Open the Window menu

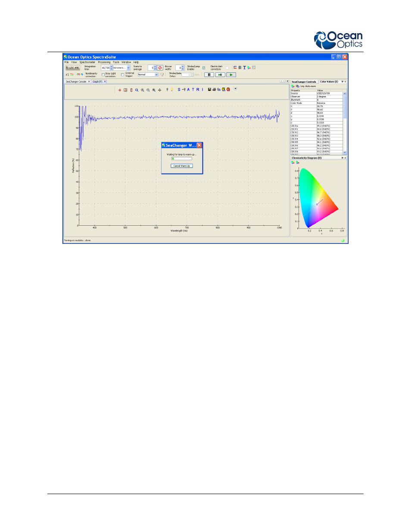(126, 62)
